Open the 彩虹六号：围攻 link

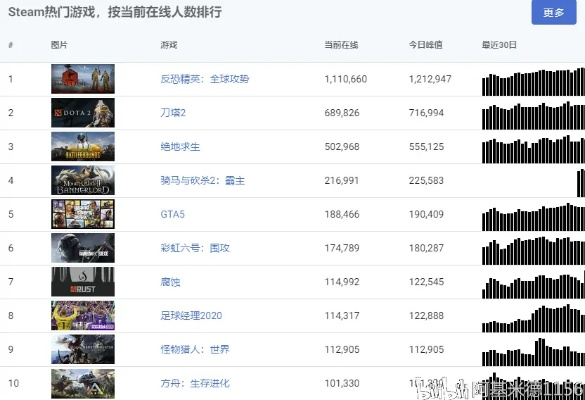(195, 248)
